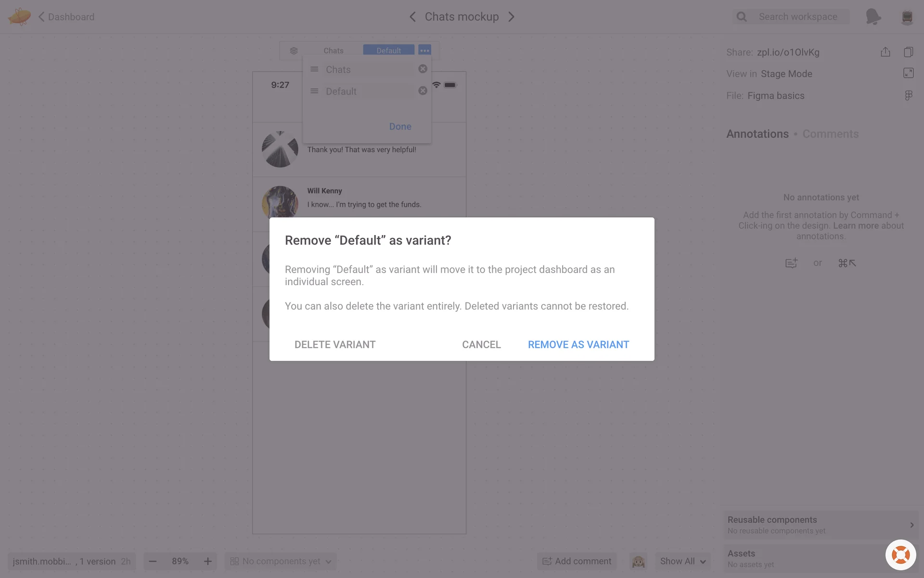Open the notifications bell
This screenshot has height=578, width=924.
tap(873, 17)
